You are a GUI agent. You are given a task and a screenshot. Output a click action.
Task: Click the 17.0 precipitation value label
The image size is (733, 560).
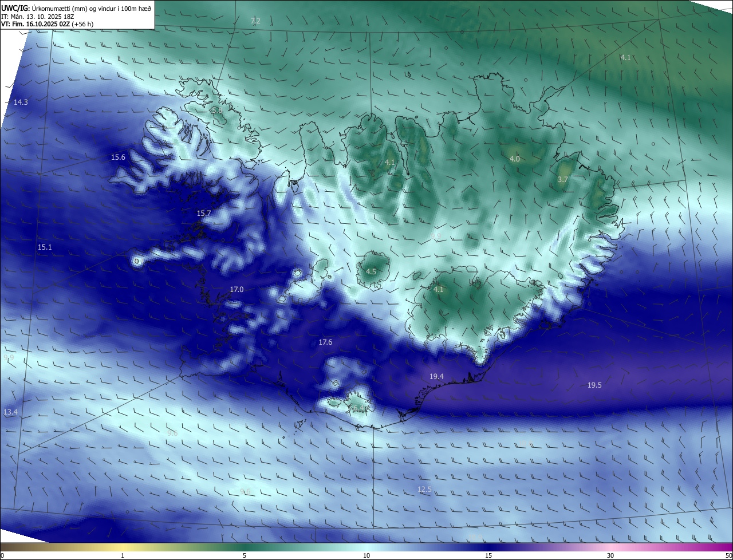[237, 290]
